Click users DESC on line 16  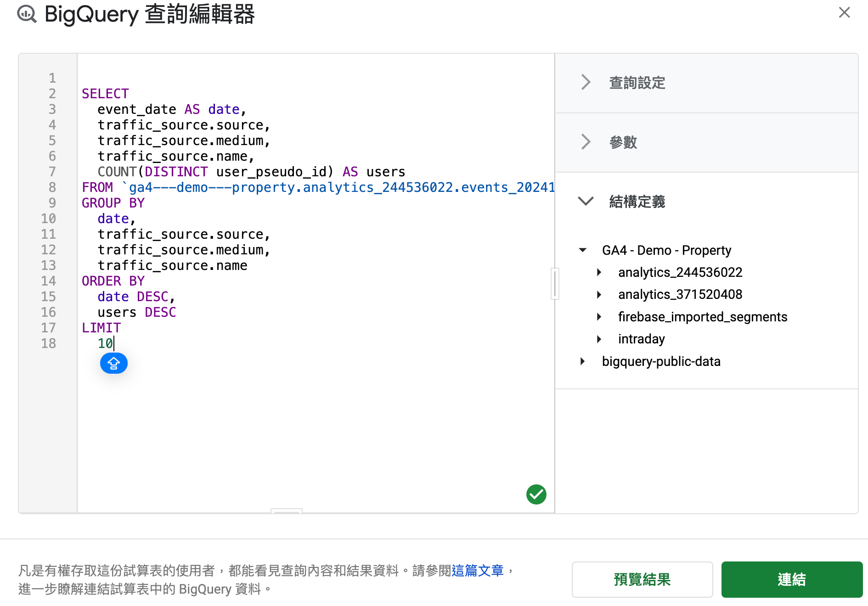pyautogui.click(x=136, y=312)
